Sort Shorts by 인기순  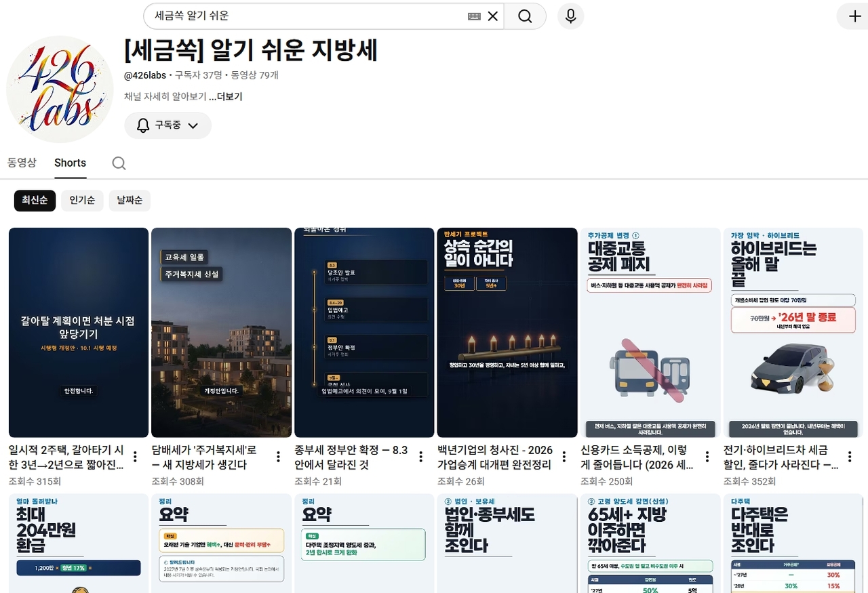pyautogui.click(x=82, y=201)
